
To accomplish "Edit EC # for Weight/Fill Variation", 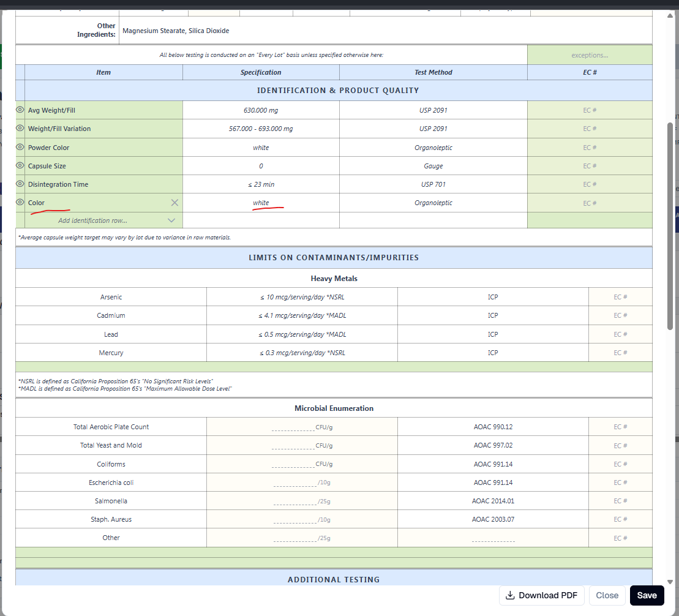I will (590, 129).
